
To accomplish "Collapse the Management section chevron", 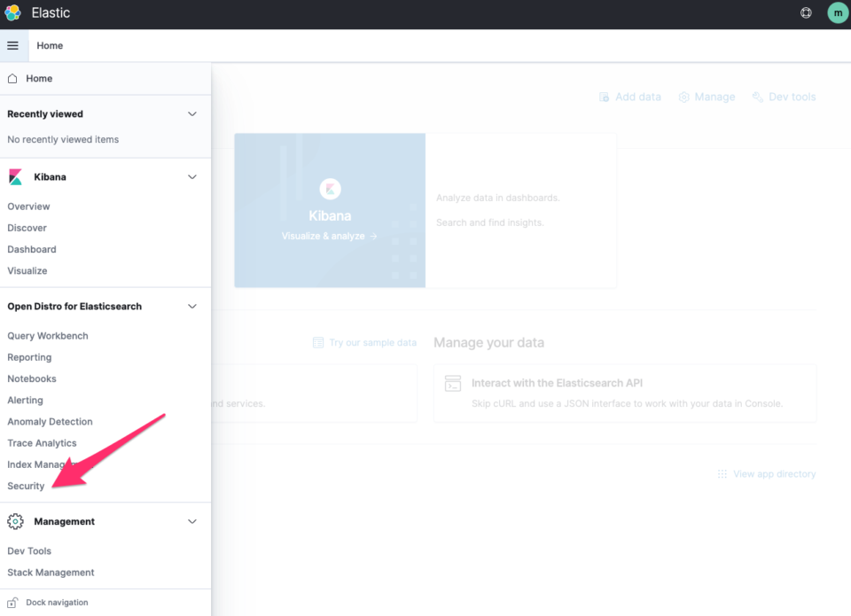I will (x=192, y=521).
